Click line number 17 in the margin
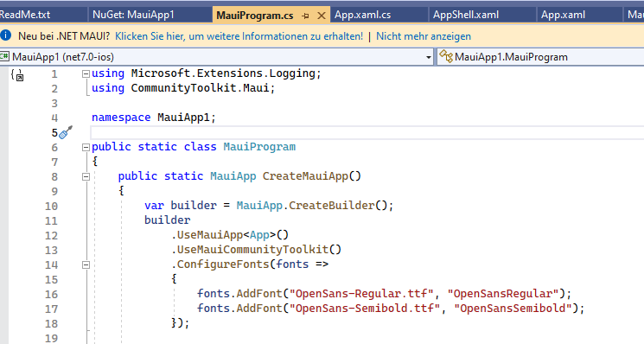 point(51,309)
